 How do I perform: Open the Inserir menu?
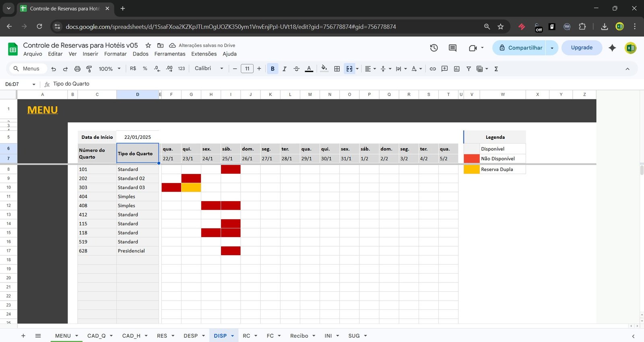(91, 54)
